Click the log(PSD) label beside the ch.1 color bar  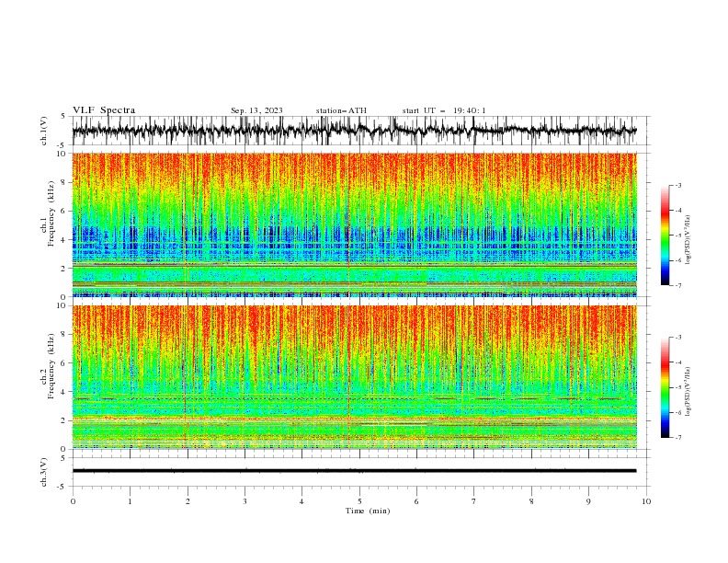point(688,240)
